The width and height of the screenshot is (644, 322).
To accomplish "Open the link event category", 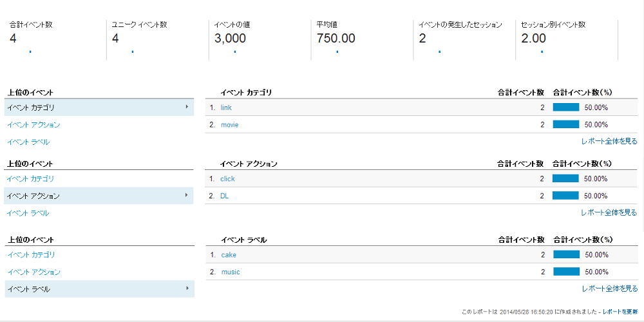I will click(226, 108).
